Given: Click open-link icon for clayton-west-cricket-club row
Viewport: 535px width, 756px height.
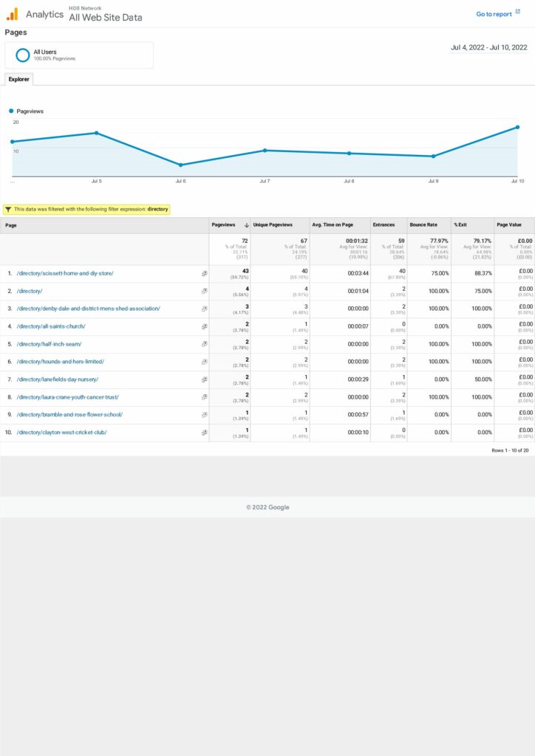Looking at the screenshot, I should pyautogui.click(x=204, y=433).
